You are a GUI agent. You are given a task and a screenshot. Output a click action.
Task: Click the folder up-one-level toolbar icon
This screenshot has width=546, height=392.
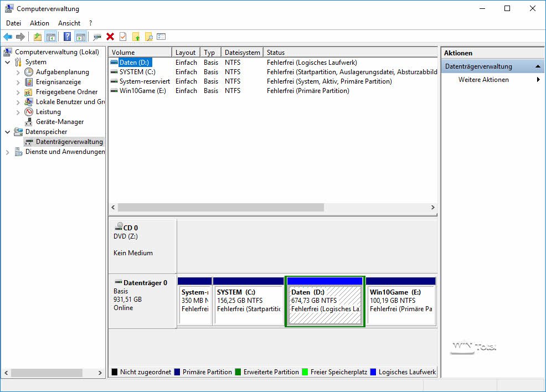(x=37, y=37)
